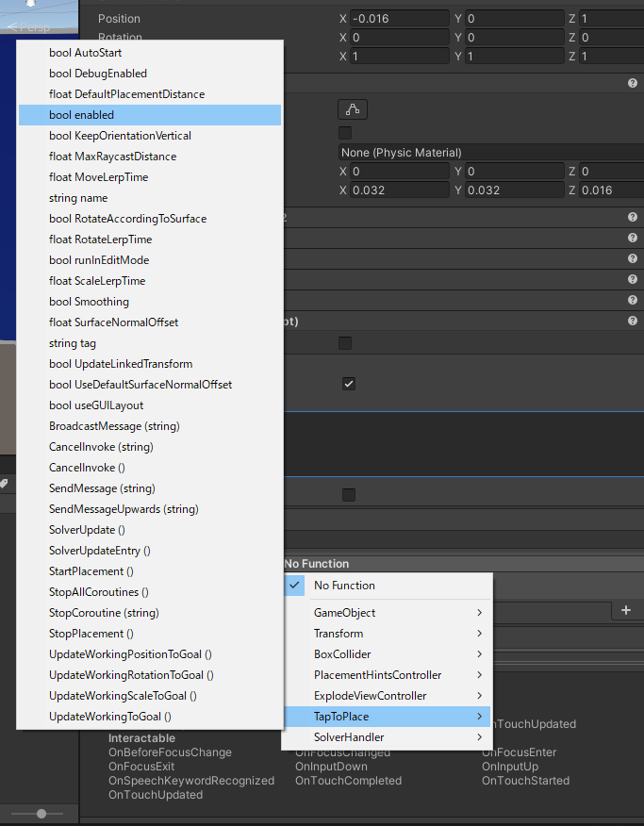Viewport: 644px width, 826px height.
Task: Select SolverUpdateEntry ()
Action: (150, 551)
